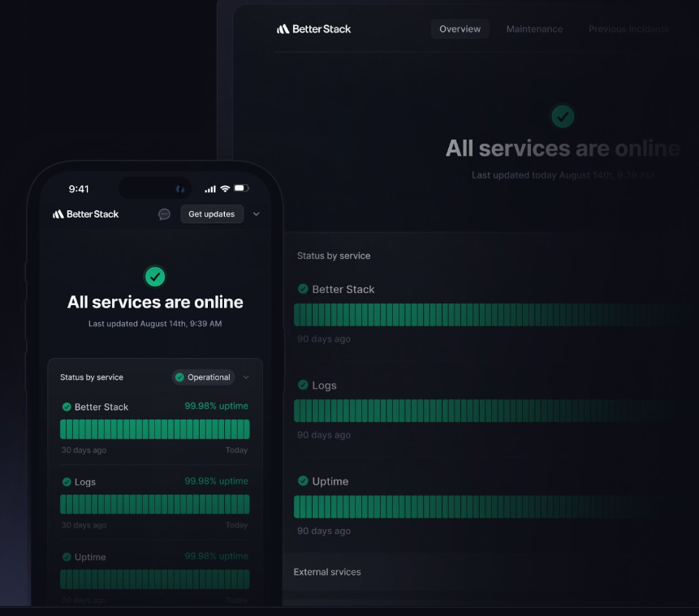Click Uptime check icon in phone list
The image size is (699, 616).
point(67,557)
